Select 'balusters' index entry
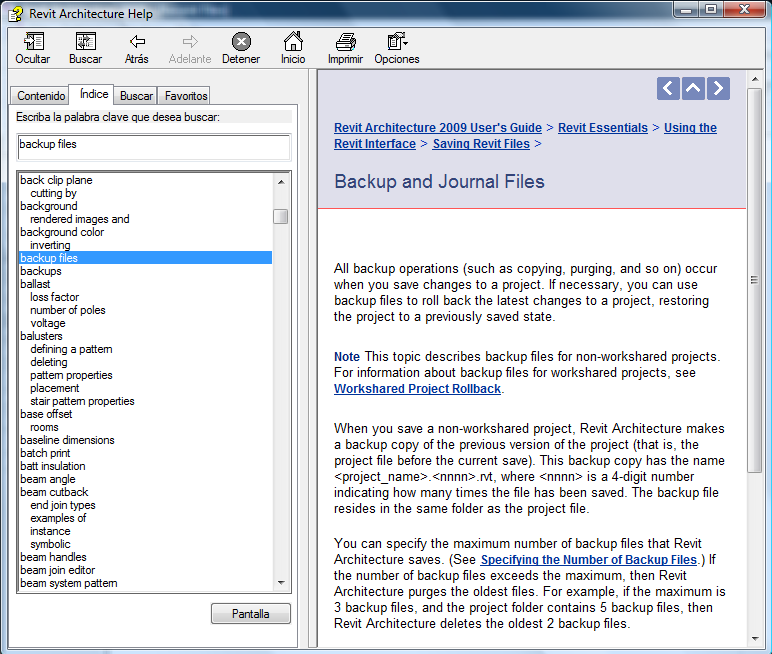 pos(41,336)
